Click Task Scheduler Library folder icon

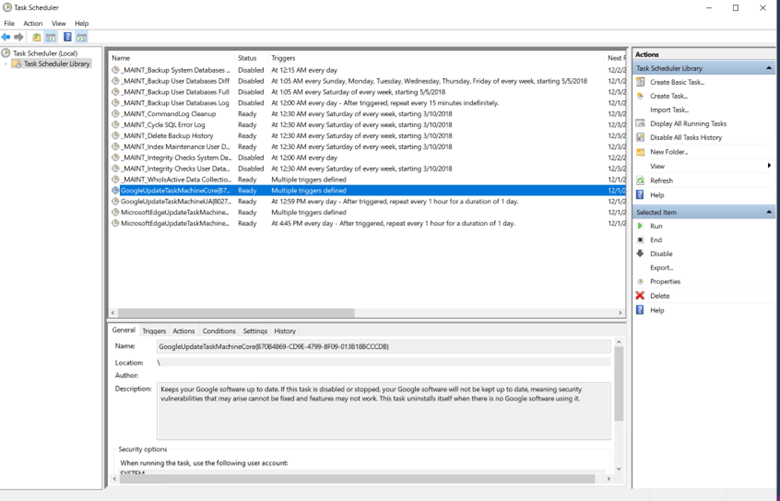[x=16, y=64]
